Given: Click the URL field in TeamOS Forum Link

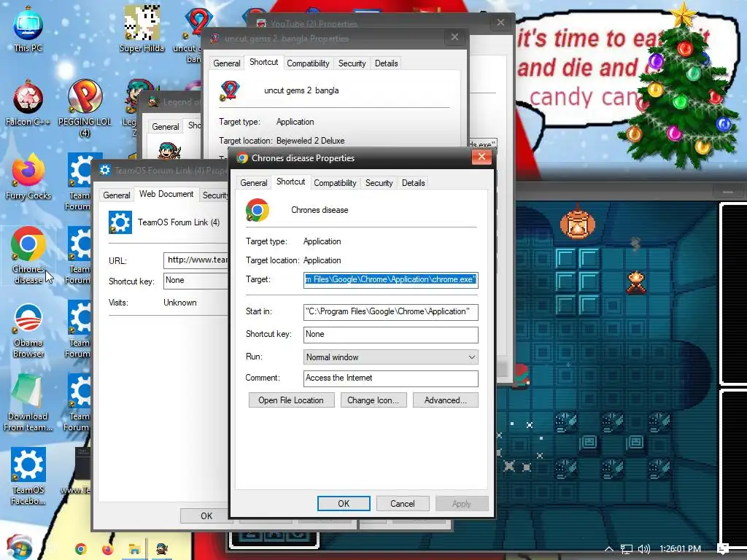Looking at the screenshot, I should point(196,260).
